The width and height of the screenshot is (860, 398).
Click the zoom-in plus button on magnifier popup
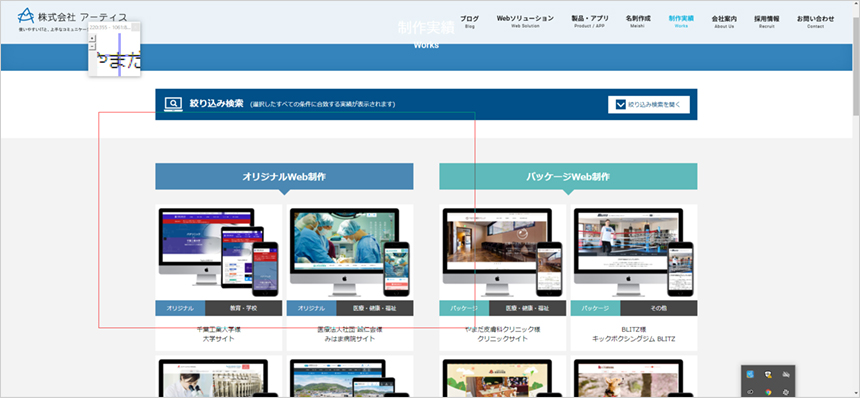(92, 38)
